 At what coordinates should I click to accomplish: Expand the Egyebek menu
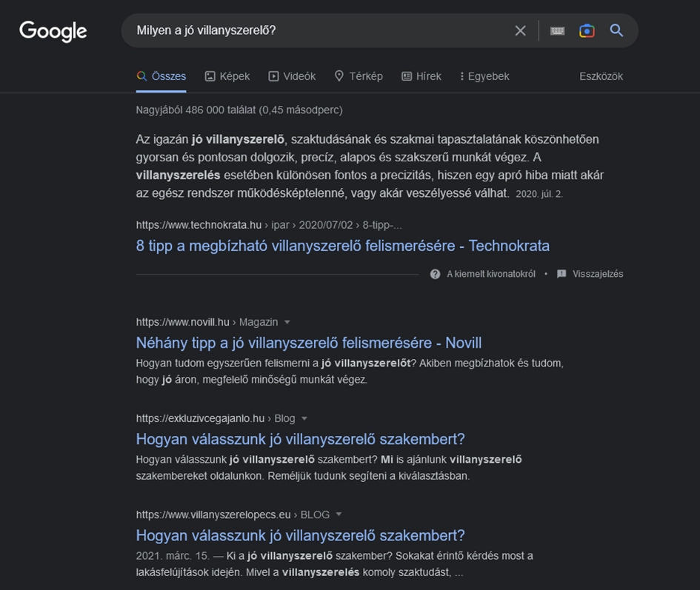pos(484,76)
